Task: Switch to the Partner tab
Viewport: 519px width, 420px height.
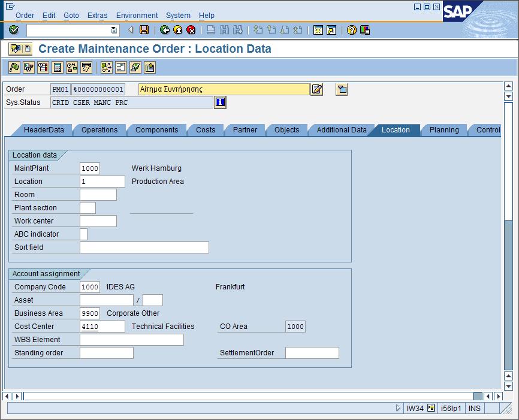Action: click(x=245, y=130)
